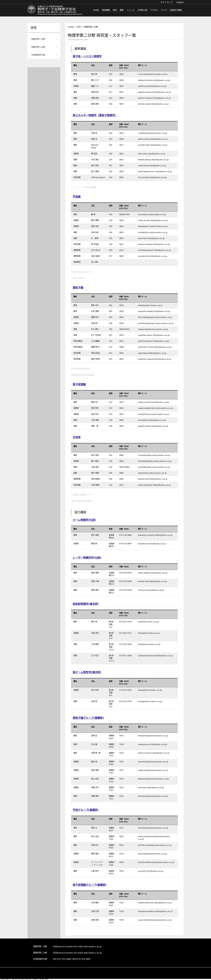Image resolution: width=211 pixels, height=980 pixels.
Task: Click email m.naruki[at]scphys.kyoto-u.ac.jp
Action: point(152,74)
